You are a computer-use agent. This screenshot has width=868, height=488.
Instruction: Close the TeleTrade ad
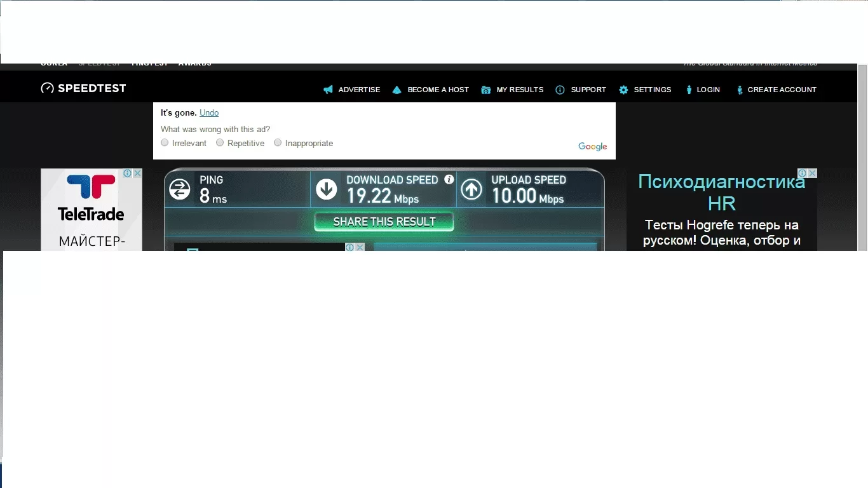point(137,173)
